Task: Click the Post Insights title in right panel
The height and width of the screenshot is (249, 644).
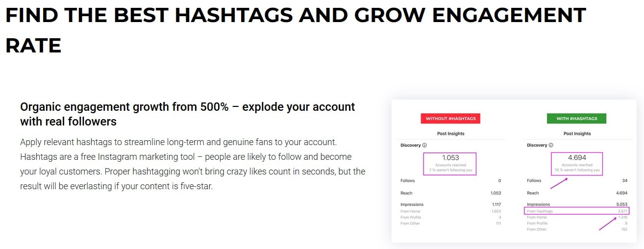Action: tap(577, 133)
